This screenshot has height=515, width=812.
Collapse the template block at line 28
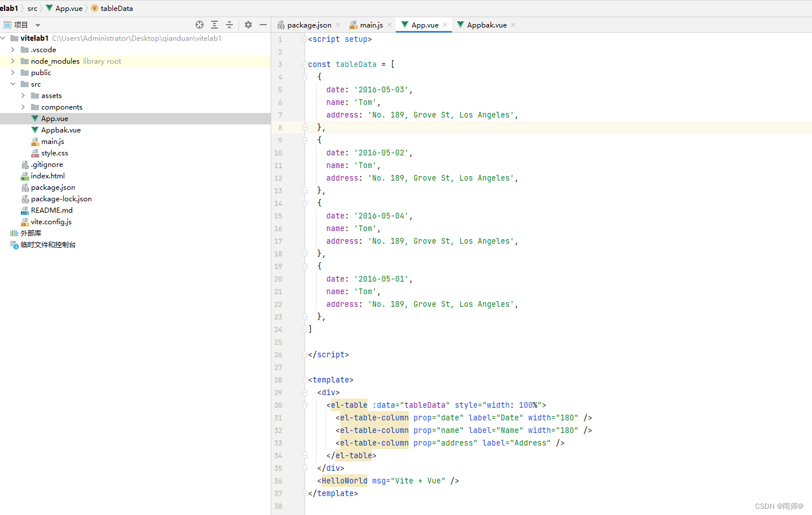pos(304,380)
